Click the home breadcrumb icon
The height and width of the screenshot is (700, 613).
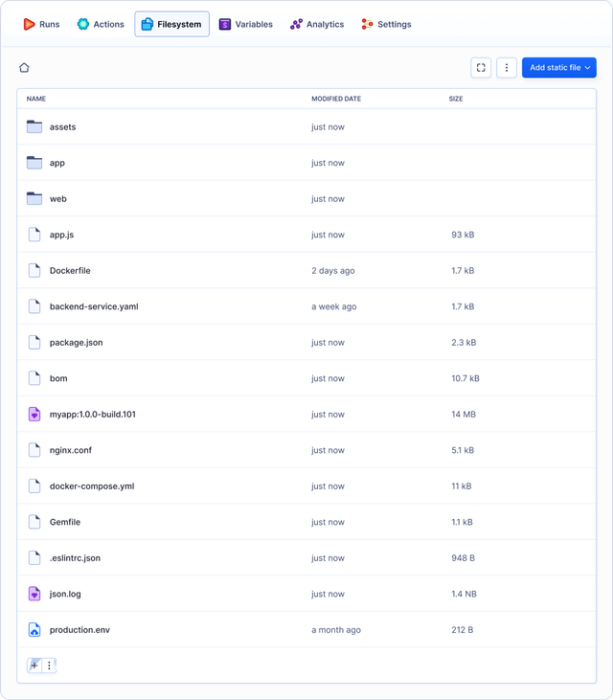(x=24, y=67)
